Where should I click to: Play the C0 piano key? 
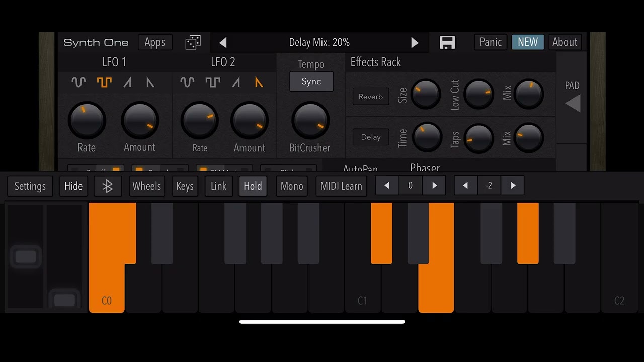tap(107, 289)
